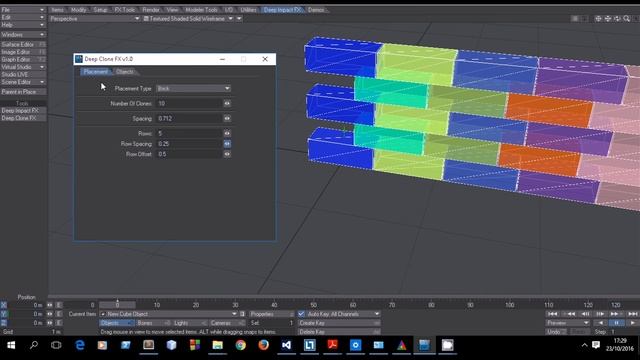Open the Graph Editor
The width and height of the screenshot is (640, 360).
23,60
